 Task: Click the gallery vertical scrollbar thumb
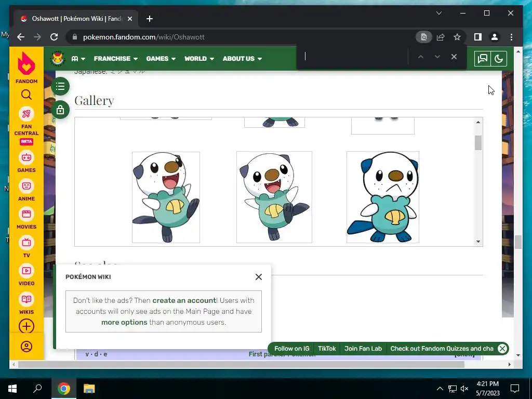click(478, 142)
